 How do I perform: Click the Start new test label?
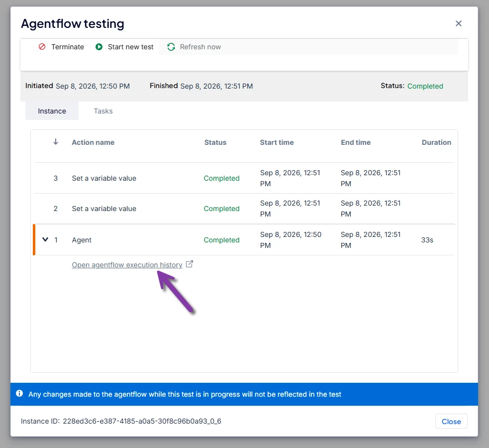131,47
